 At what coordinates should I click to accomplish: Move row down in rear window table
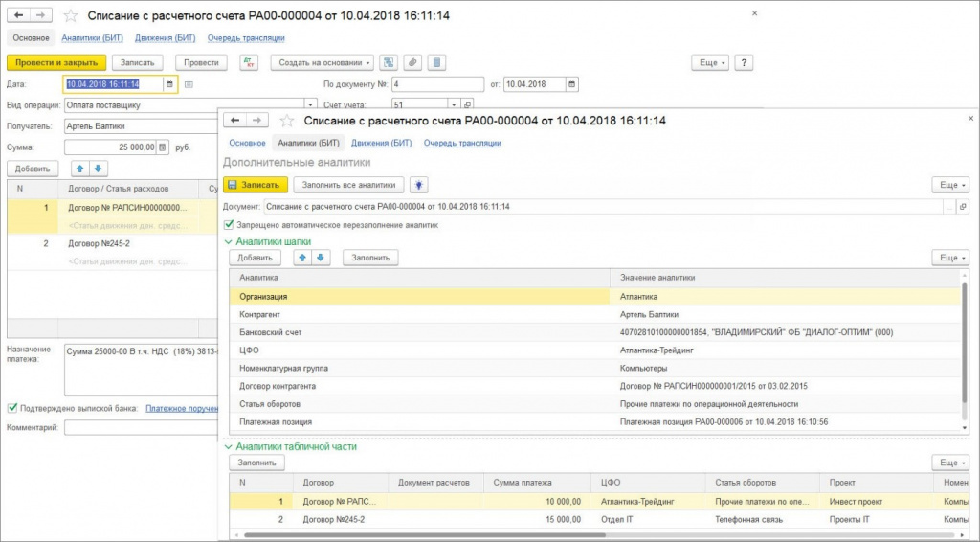[x=99, y=169]
